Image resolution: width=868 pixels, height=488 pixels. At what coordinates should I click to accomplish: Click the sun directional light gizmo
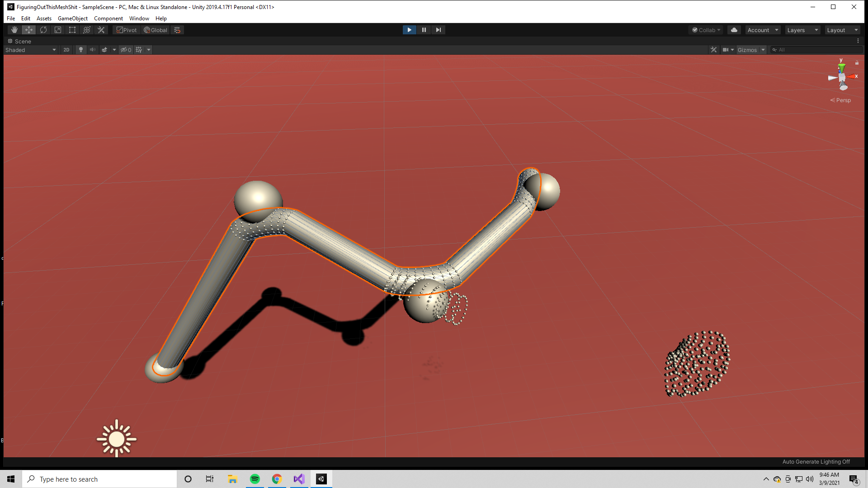(117, 438)
